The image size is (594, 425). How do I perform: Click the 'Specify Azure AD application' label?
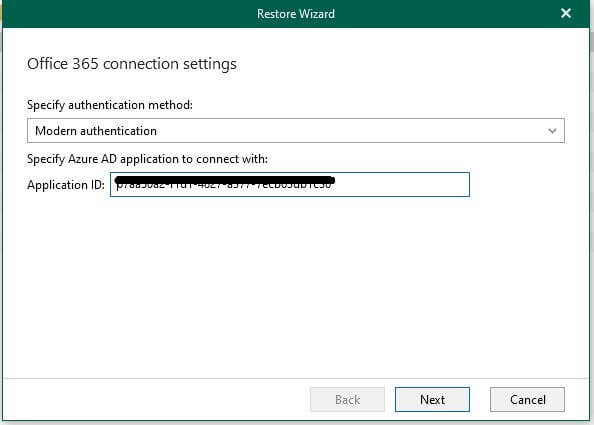pos(147,159)
